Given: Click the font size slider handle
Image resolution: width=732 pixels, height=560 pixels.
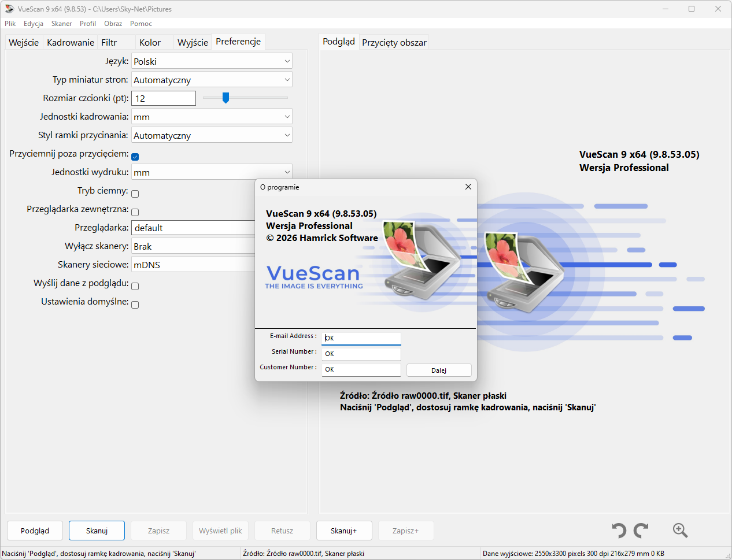Looking at the screenshot, I should tap(225, 98).
